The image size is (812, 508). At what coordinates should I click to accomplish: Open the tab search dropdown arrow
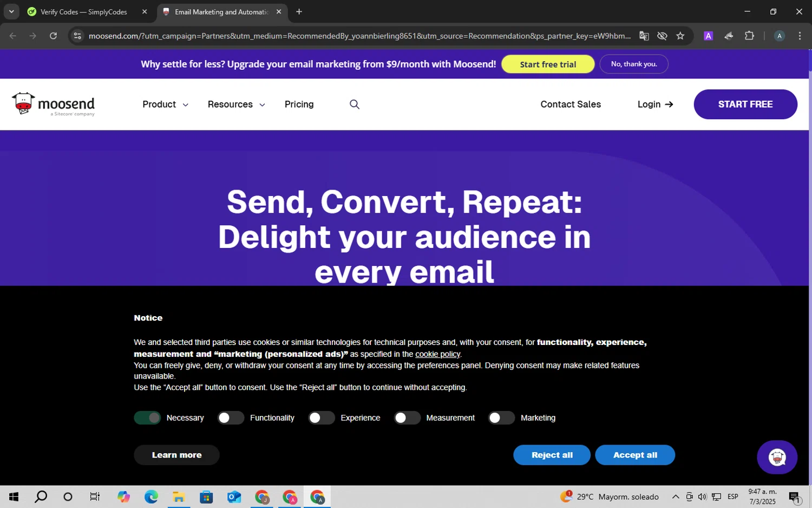[x=11, y=11]
